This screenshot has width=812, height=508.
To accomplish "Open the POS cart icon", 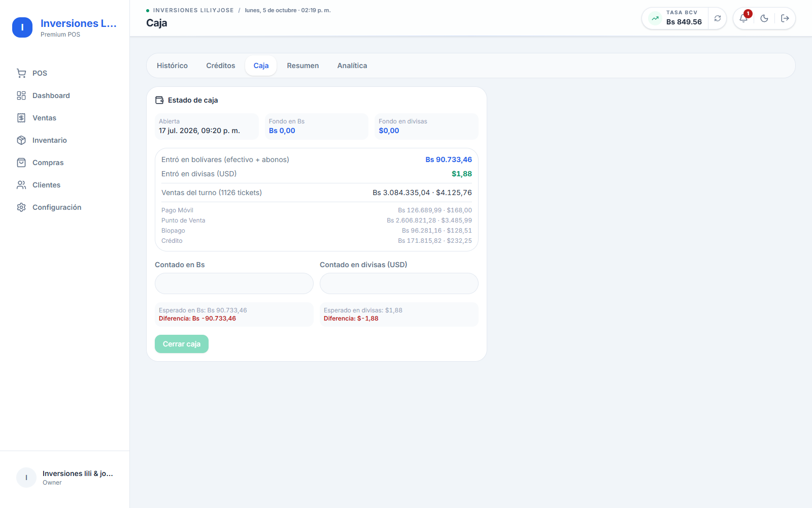I will tap(21, 73).
